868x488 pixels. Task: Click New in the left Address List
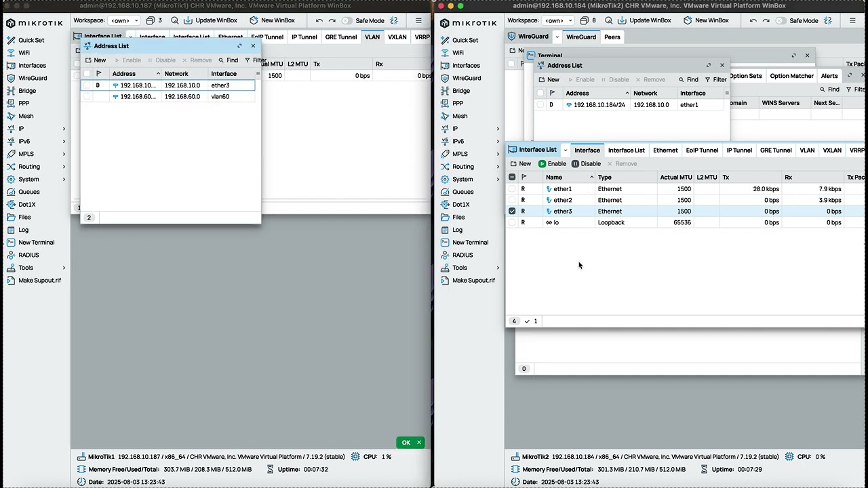pyautogui.click(x=96, y=60)
